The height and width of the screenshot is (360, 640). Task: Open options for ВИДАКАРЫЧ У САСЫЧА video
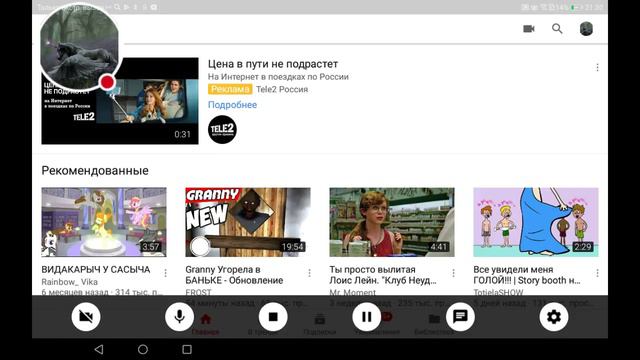click(165, 273)
